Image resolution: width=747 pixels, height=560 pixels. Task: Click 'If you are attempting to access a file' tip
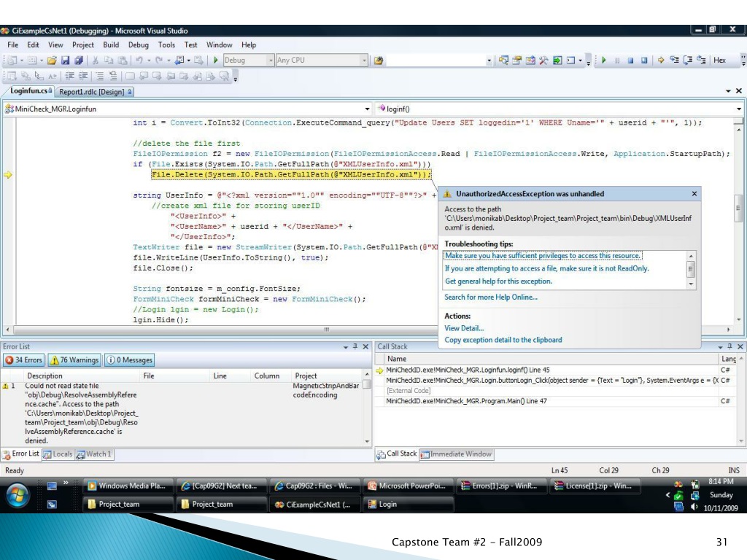[546, 268]
